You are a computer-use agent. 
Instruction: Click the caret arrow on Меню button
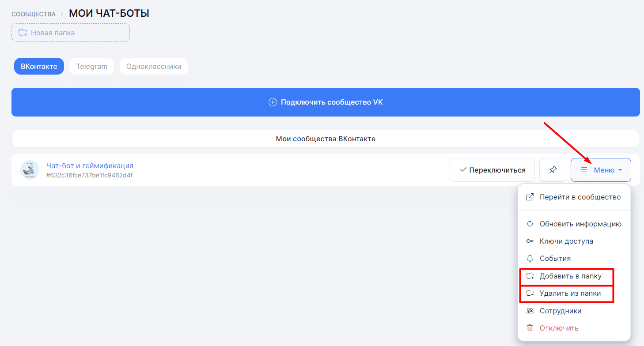620,170
